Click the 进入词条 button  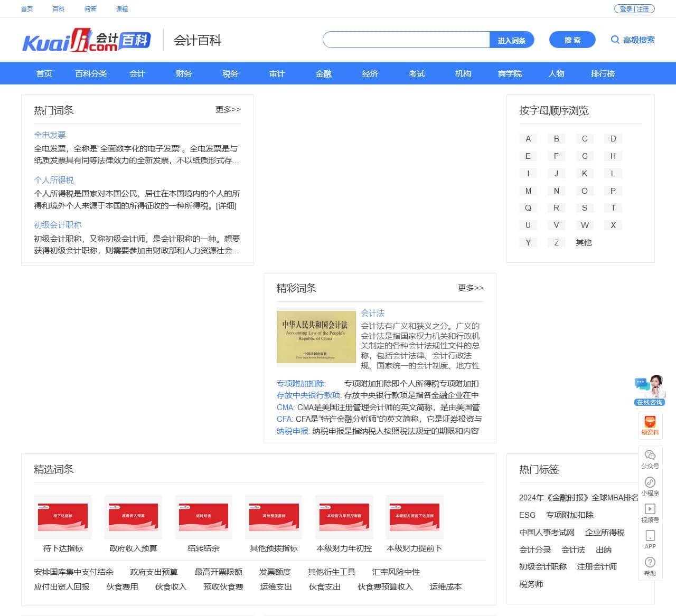pos(512,40)
